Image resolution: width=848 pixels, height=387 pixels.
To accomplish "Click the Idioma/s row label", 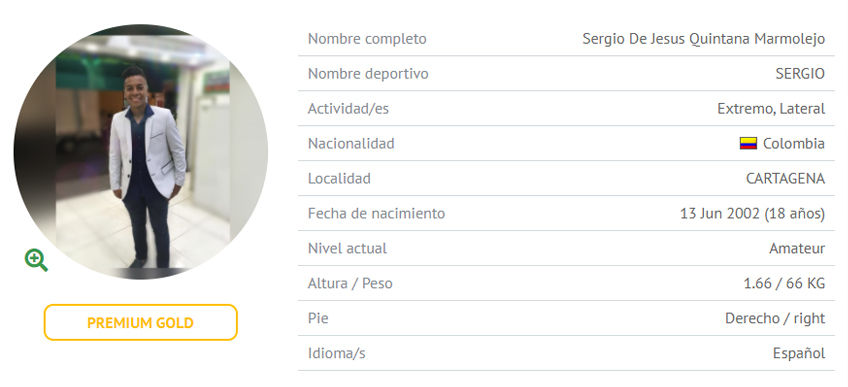I will [336, 353].
